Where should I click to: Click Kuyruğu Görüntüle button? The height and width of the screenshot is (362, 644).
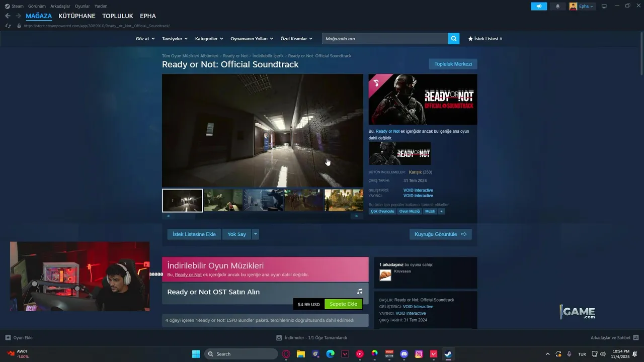click(440, 234)
